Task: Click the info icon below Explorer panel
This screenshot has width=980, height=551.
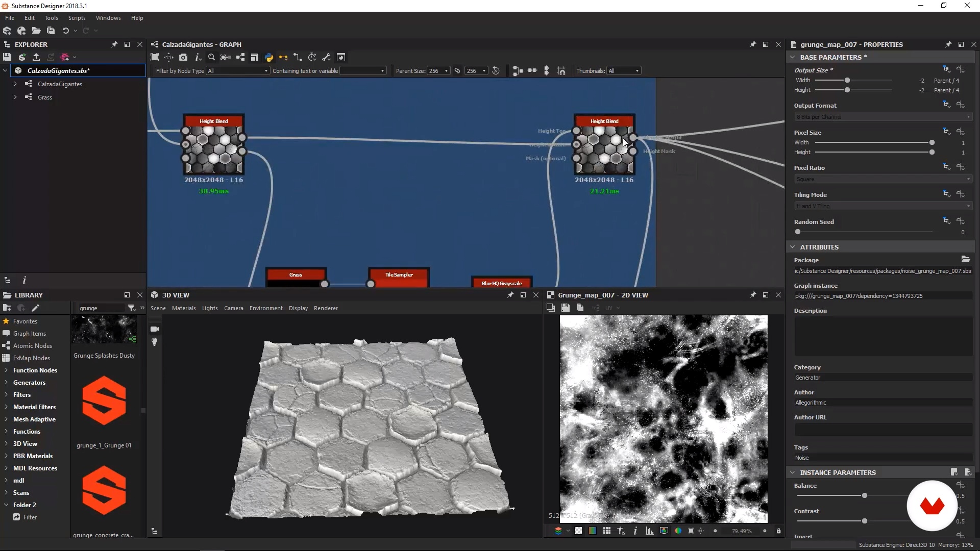Action: pos(24,280)
